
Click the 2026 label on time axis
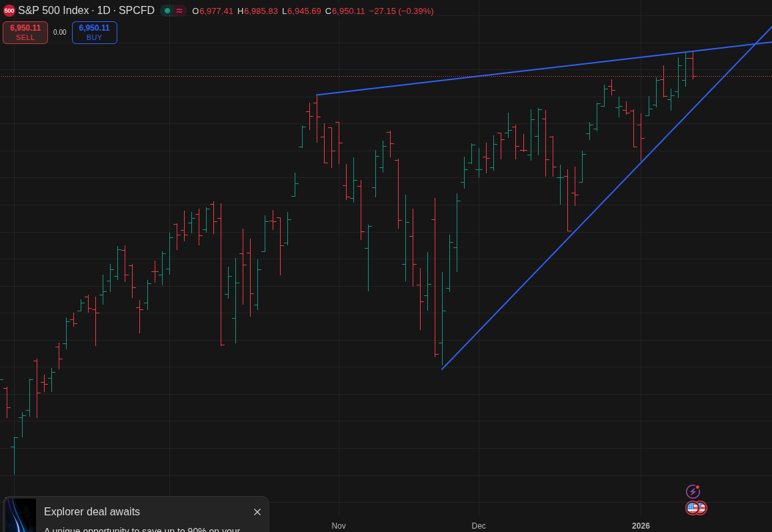pos(641,526)
